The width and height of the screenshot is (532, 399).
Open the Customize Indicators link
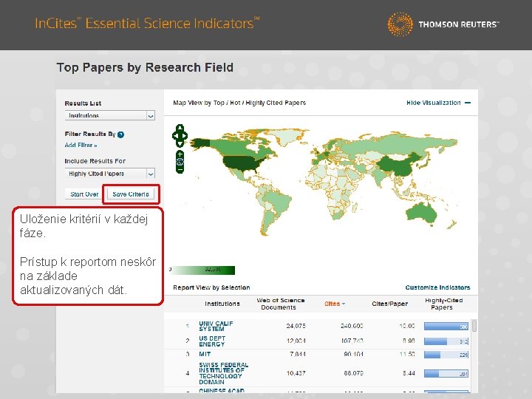pos(437,287)
